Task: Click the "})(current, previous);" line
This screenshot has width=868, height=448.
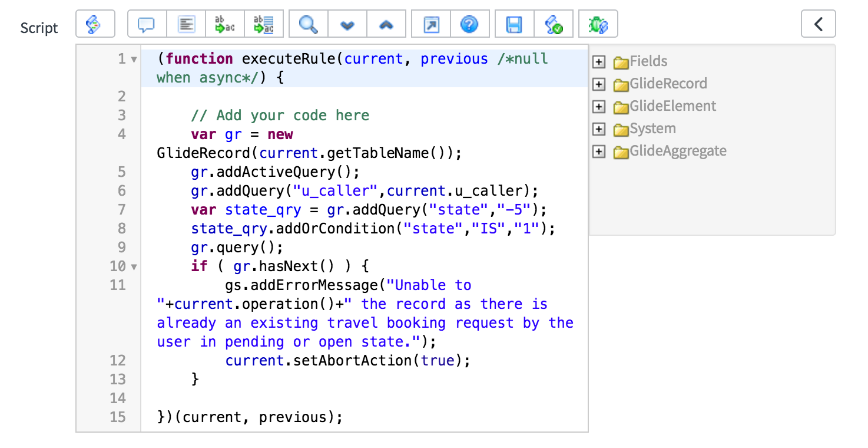Action: [x=250, y=417]
